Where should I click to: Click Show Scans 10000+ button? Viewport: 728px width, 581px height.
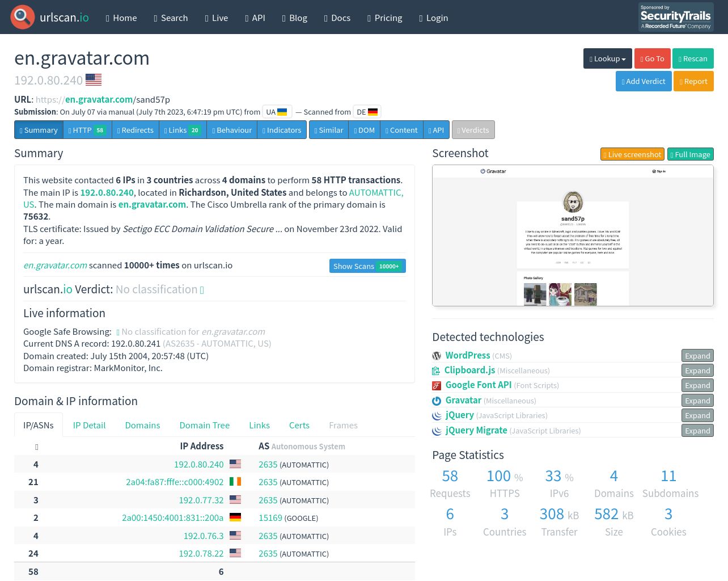367,266
